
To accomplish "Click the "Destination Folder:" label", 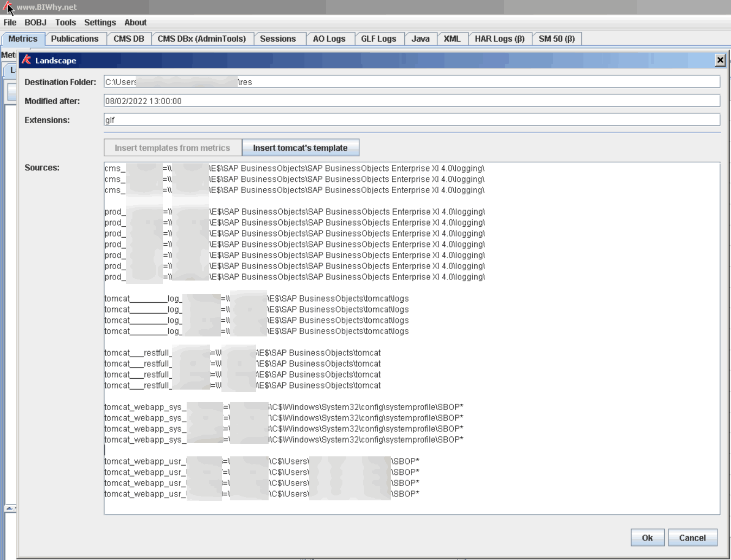I will [x=60, y=82].
